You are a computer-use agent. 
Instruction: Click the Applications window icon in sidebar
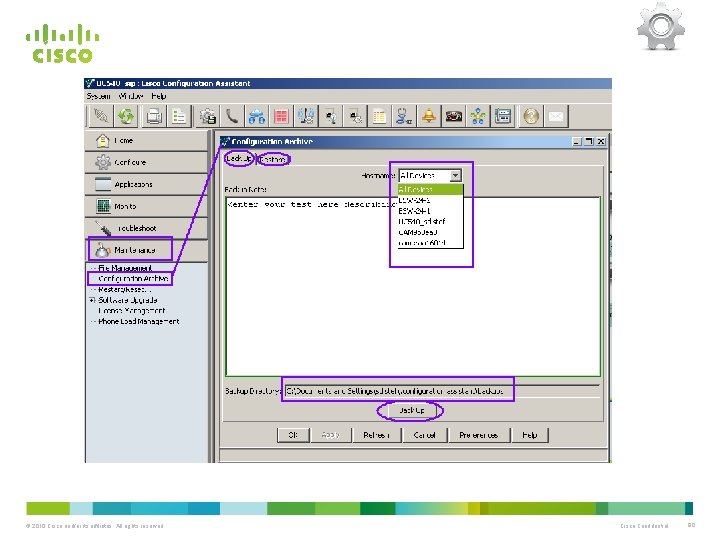tap(102, 184)
